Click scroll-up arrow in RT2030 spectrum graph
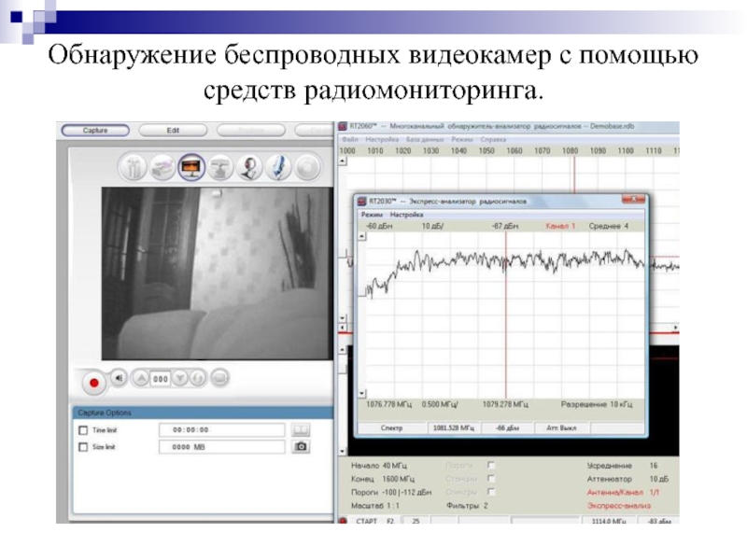 [362, 237]
